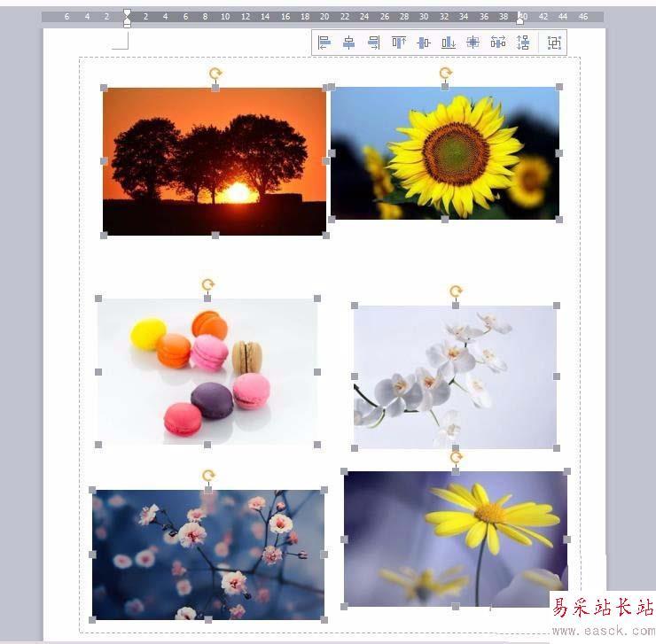
Task: Click bottom-center handle of sunset picture
Action: pos(215,236)
